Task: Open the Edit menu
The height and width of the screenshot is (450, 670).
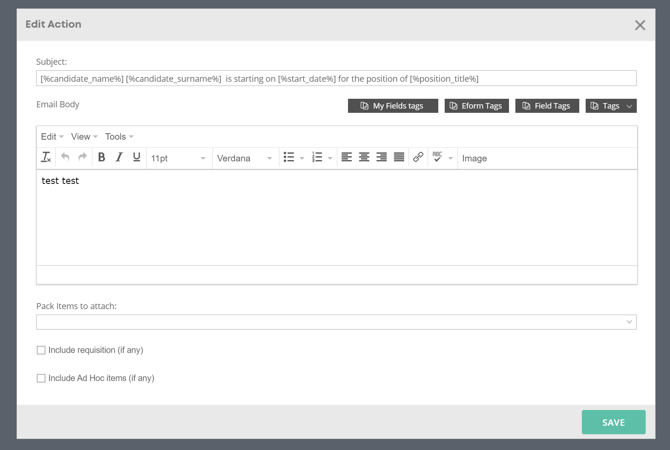Action: click(x=52, y=137)
